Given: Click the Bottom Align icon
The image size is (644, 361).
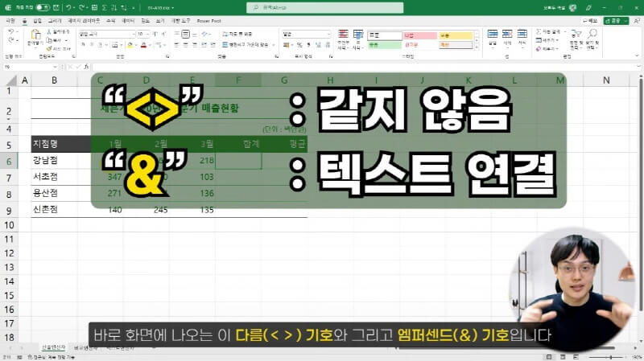Looking at the screenshot, I should click(x=195, y=34).
